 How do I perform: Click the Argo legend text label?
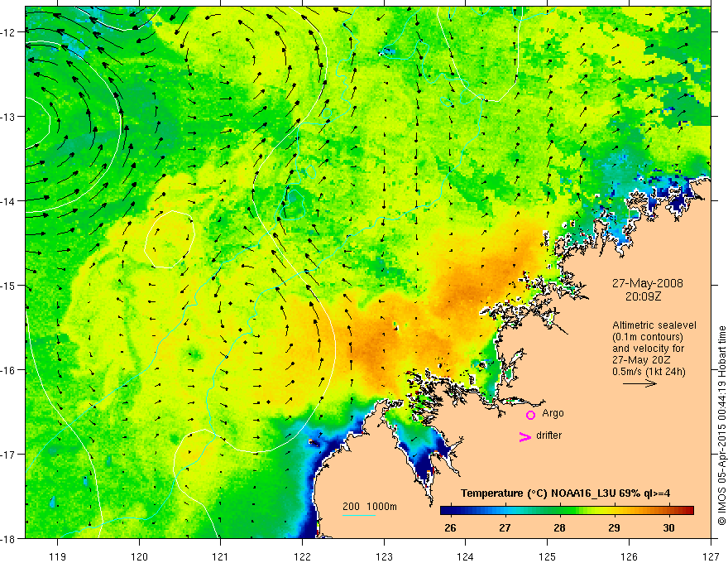(553, 413)
